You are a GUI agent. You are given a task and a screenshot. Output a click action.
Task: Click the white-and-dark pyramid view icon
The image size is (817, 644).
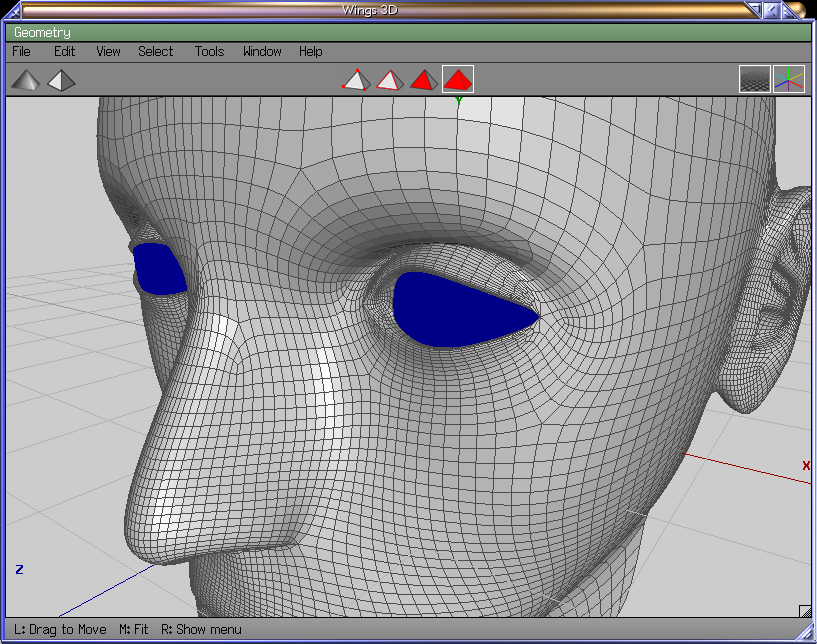(x=62, y=79)
